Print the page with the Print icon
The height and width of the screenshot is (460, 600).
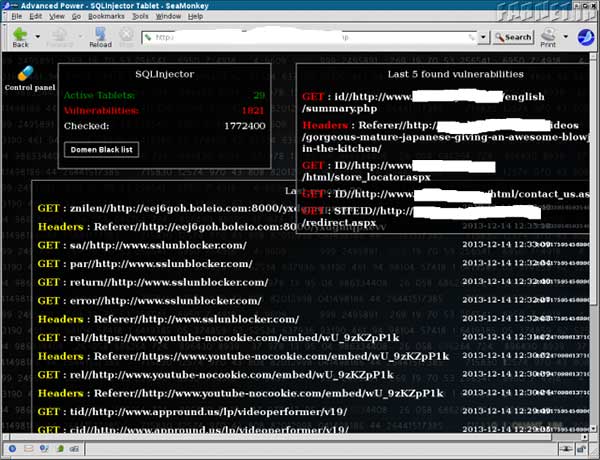[548, 37]
